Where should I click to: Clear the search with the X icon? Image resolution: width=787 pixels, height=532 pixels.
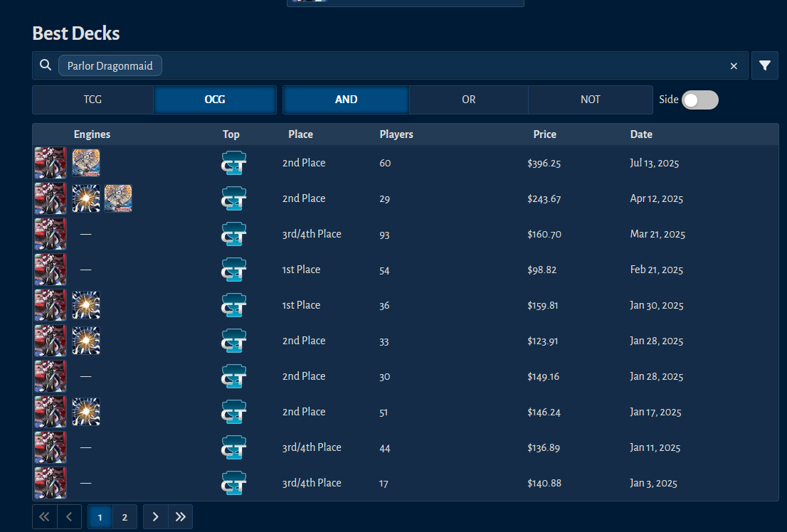pos(734,65)
